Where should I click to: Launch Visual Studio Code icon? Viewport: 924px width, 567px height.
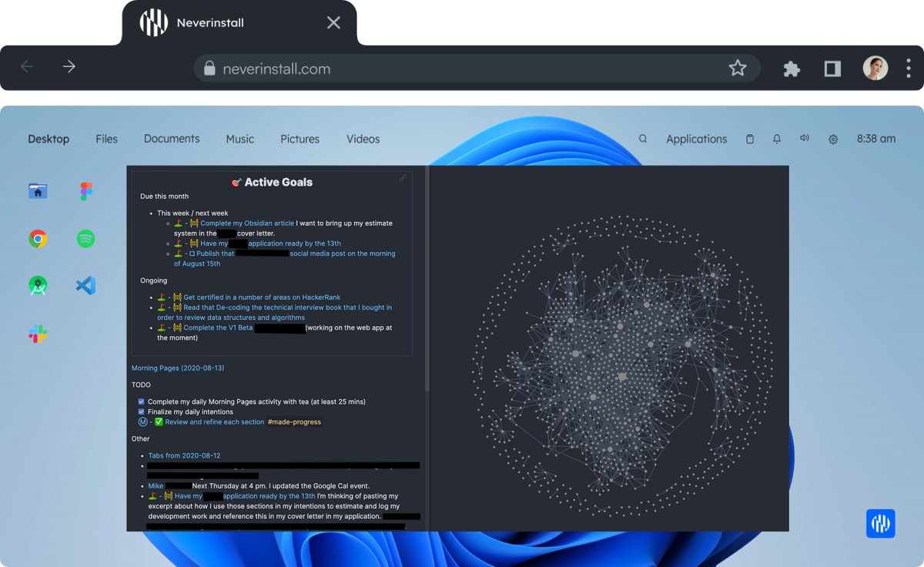(x=85, y=286)
